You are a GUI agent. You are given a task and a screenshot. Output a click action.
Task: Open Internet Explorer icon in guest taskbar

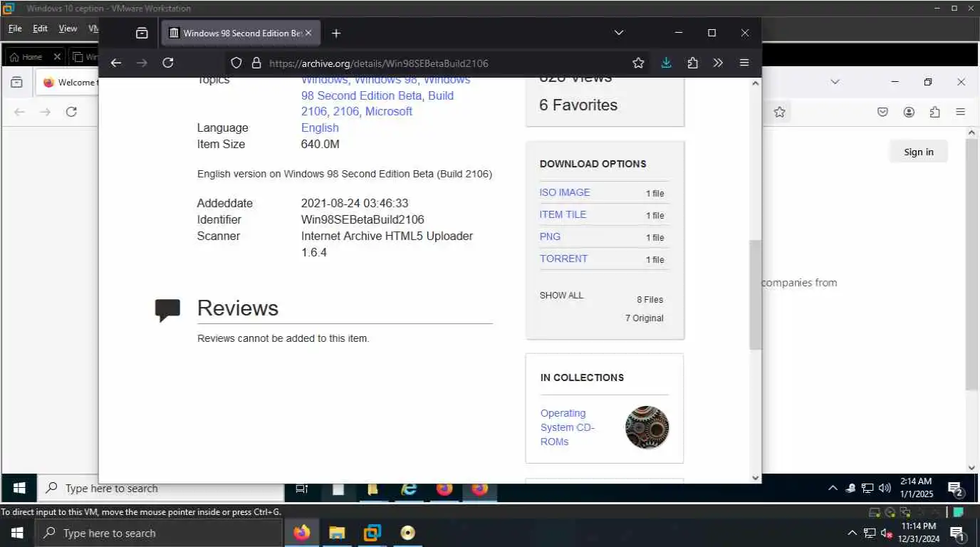pyautogui.click(x=409, y=489)
